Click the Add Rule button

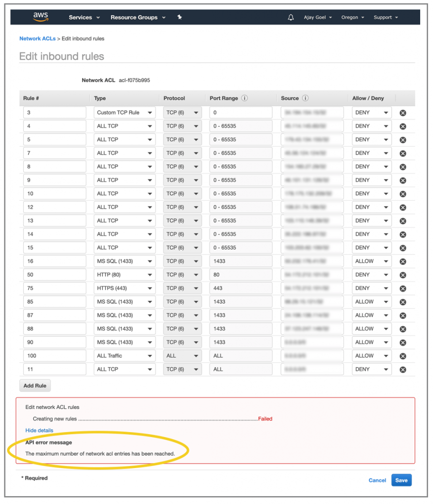coord(34,385)
